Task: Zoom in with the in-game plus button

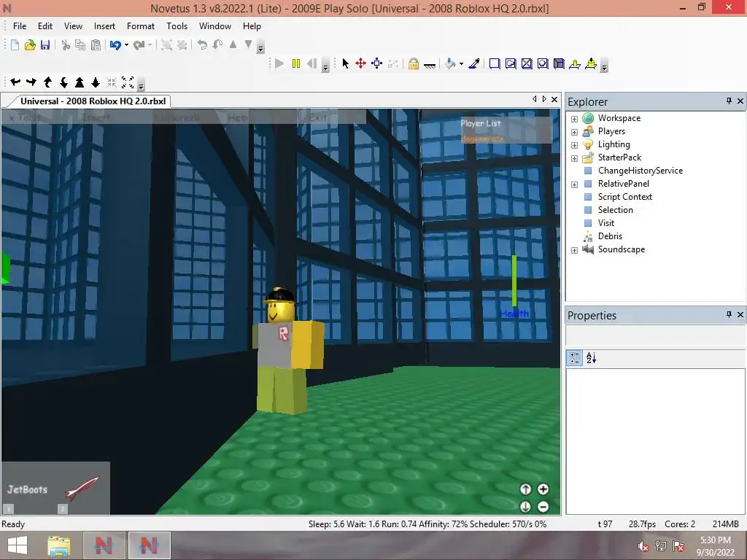Action: coord(543,489)
